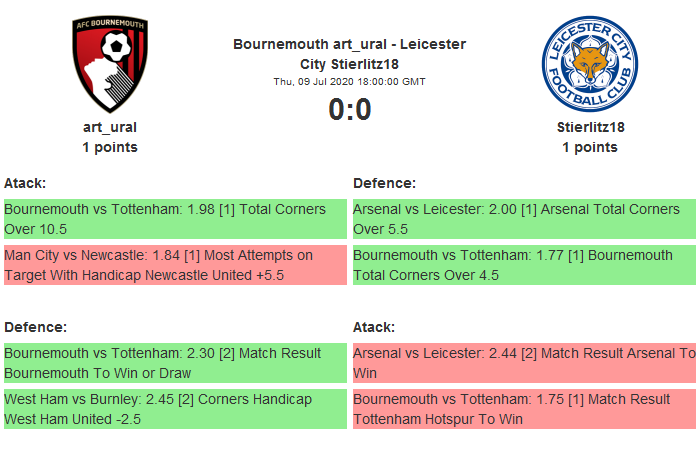The width and height of the screenshot is (700, 460).
Task: Select the Arsenal Total Corners Over 5.5 bet
Action: [x=523, y=219]
